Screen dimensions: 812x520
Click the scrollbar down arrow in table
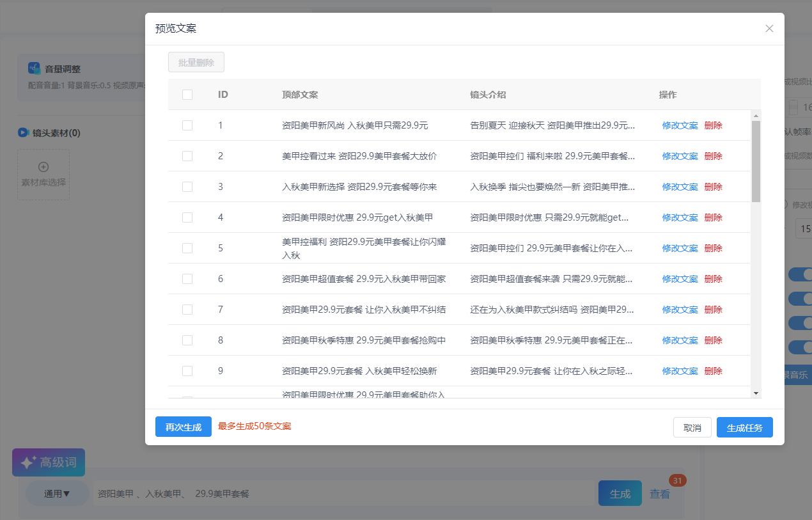tap(756, 393)
